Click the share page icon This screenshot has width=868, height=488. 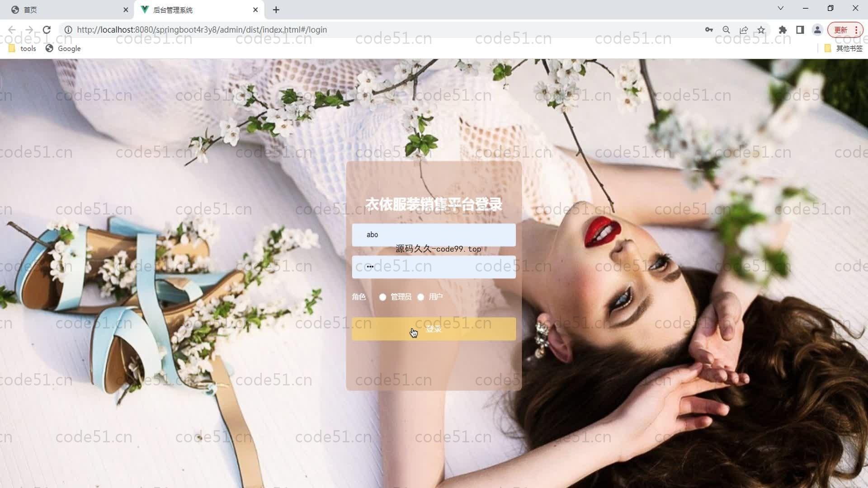(x=744, y=30)
